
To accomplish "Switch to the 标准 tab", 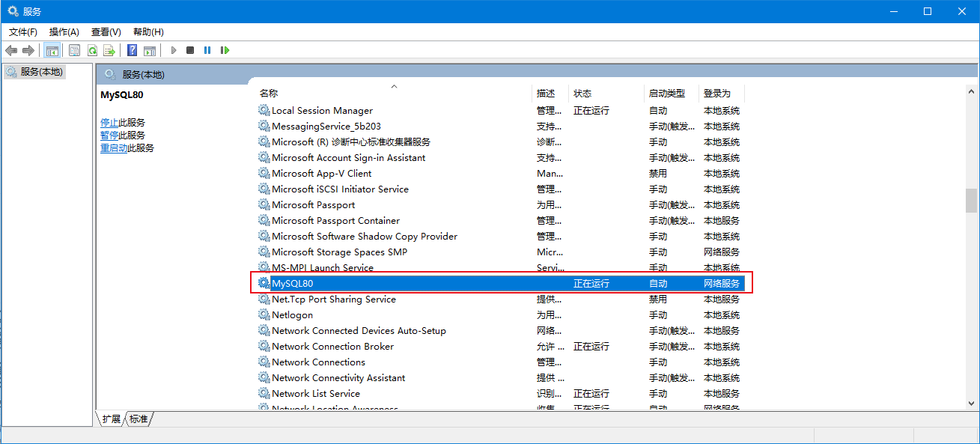I will pyautogui.click(x=138, y=419).
